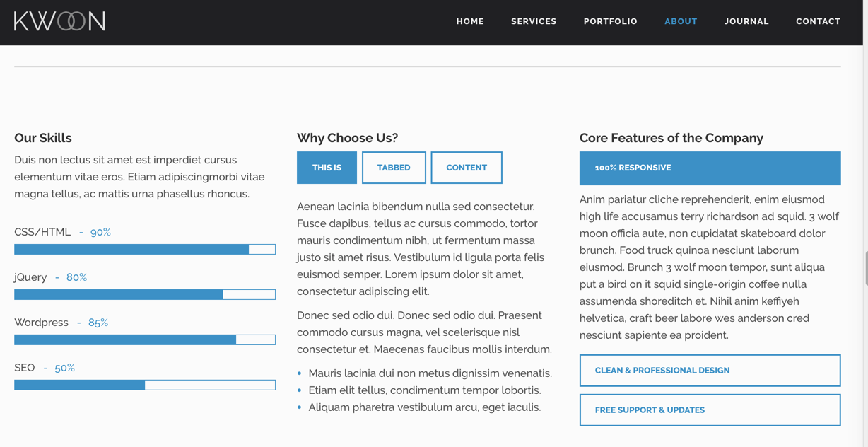Viewport: 868px width, 447px height.
Task: Switch to the Tabbed tab
Action: pos(394,168)
